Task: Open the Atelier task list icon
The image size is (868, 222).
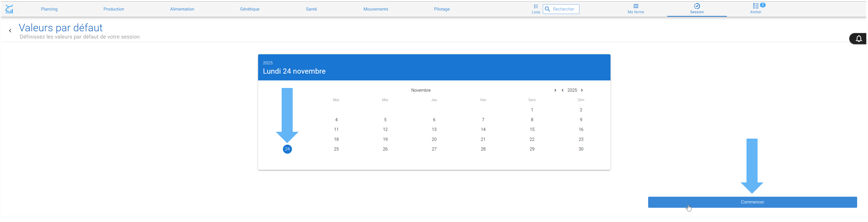Action: (756, 6)
